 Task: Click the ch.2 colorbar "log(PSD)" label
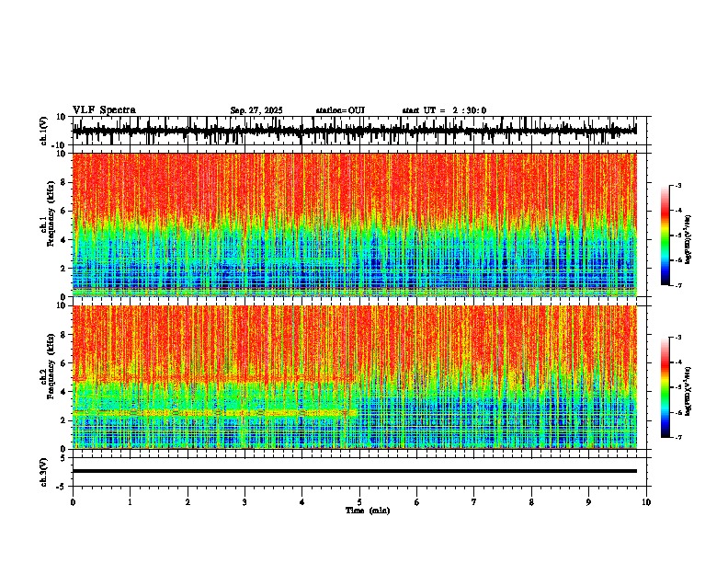pyautogui.click(x=688, y=391)
